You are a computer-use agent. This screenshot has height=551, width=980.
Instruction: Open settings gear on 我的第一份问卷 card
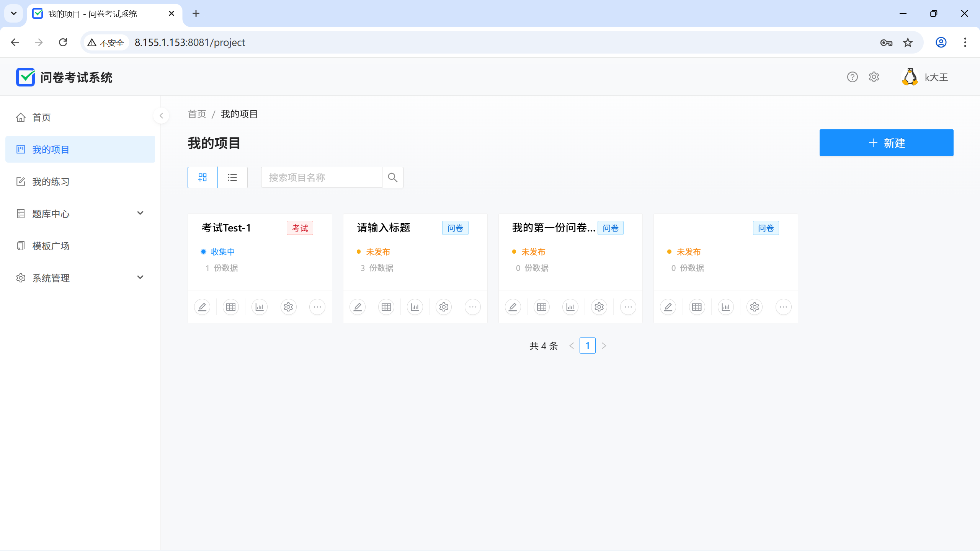[x=599, y=307]
